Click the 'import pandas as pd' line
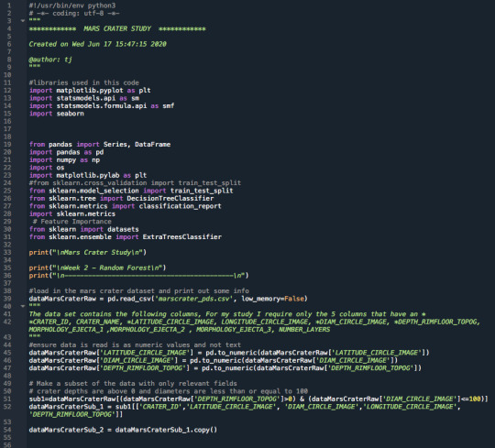 click(x=66, y=152)
